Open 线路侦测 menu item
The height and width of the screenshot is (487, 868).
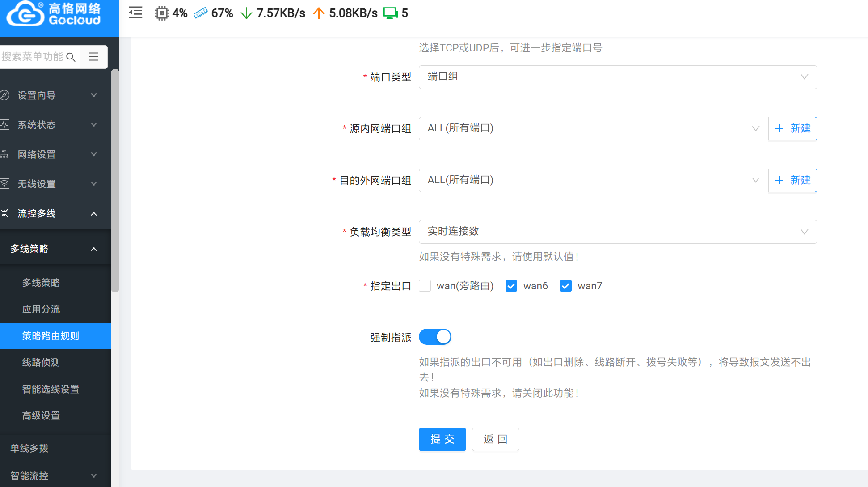pyautogui.click(x=41, y=362)
